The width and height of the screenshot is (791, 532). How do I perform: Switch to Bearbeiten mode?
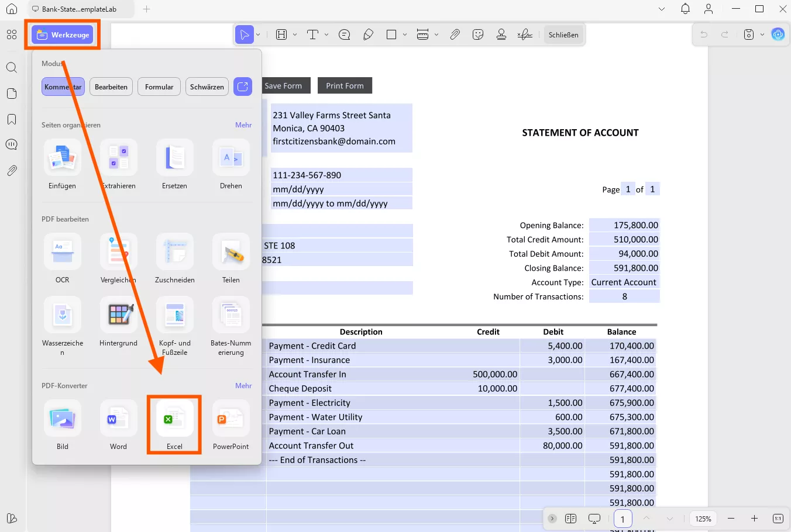point(111,86)
